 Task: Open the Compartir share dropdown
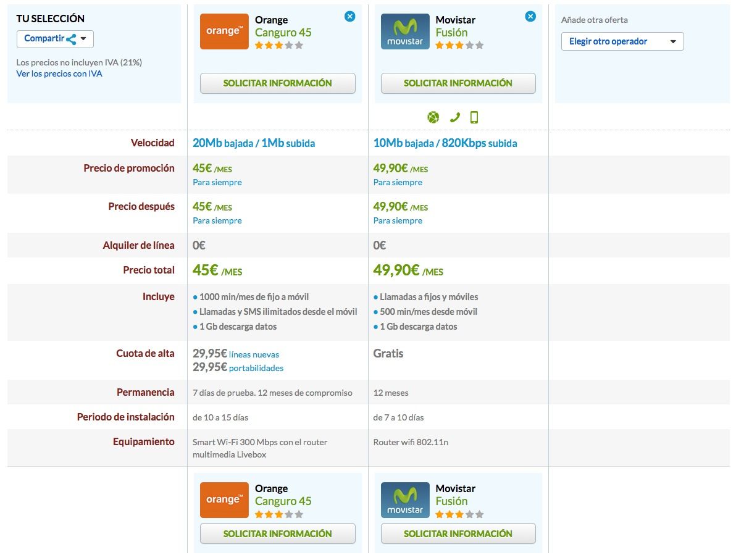pos(55,39)
